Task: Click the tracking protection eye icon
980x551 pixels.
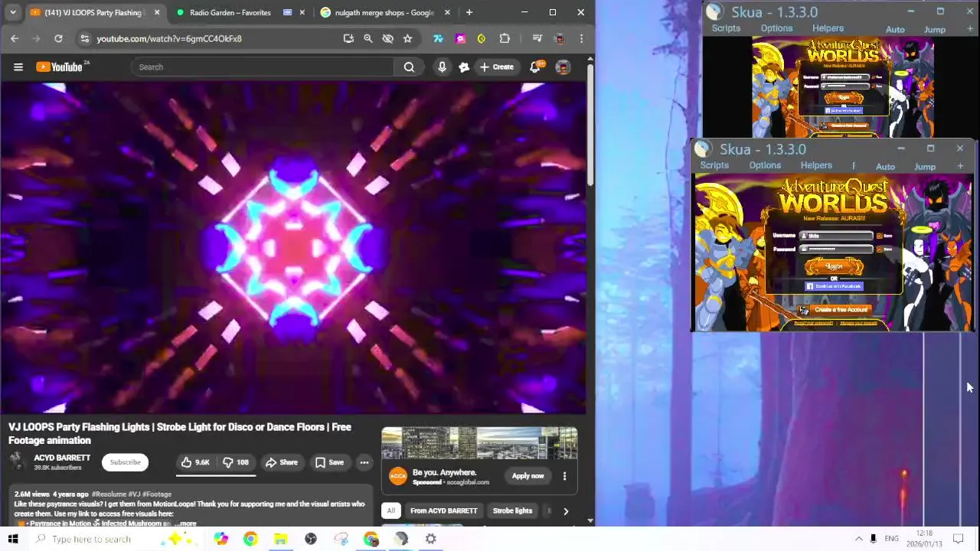Action: coord(387,38)
